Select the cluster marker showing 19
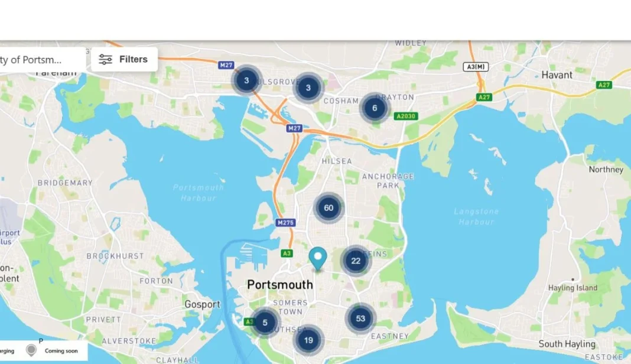This screenshot has width=631, height=364. 308,340
